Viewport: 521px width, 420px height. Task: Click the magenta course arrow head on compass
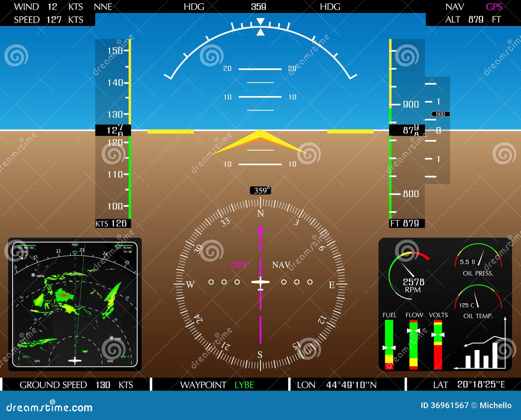(260, 229)
